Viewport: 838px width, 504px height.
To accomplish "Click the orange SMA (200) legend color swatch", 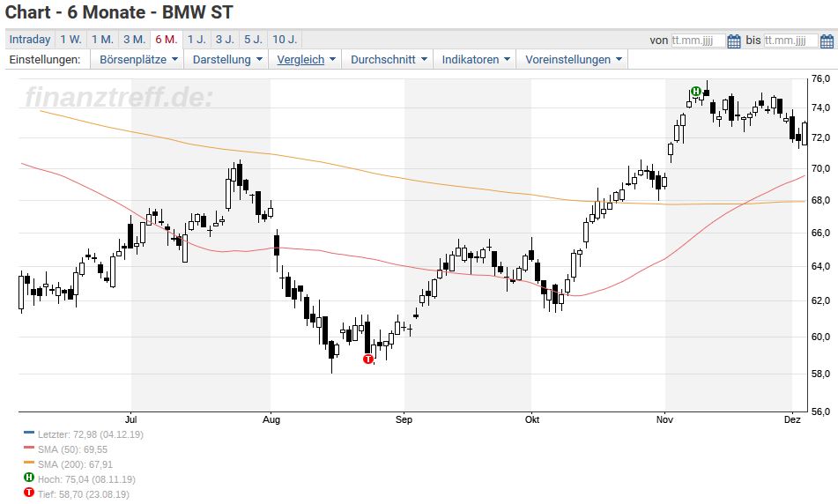I will 29,463.
